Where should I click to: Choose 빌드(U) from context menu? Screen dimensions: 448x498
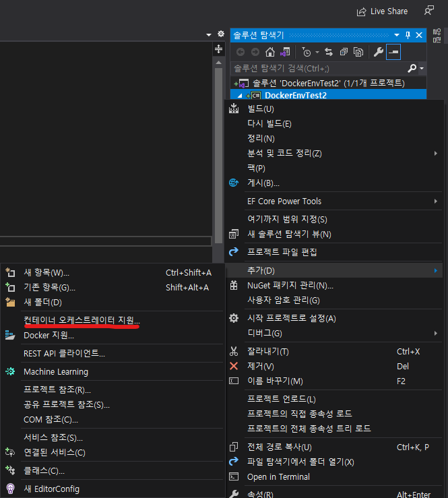333,109
